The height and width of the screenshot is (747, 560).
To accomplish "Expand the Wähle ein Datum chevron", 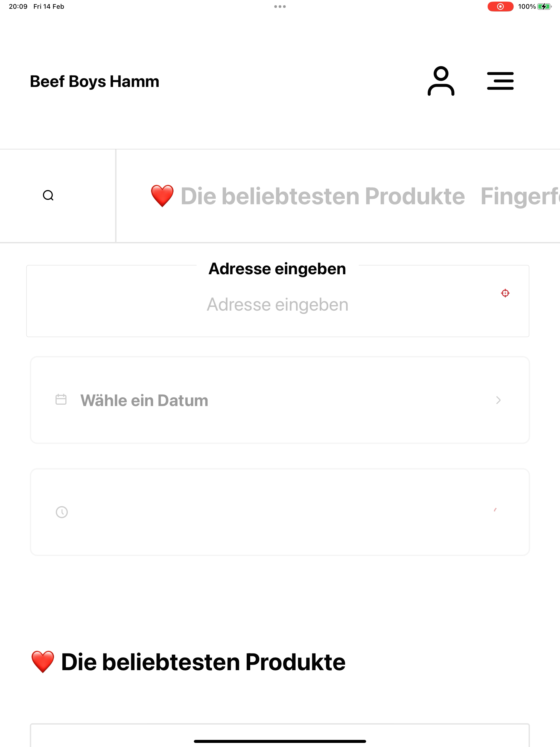I will click(x=498, y=400).
